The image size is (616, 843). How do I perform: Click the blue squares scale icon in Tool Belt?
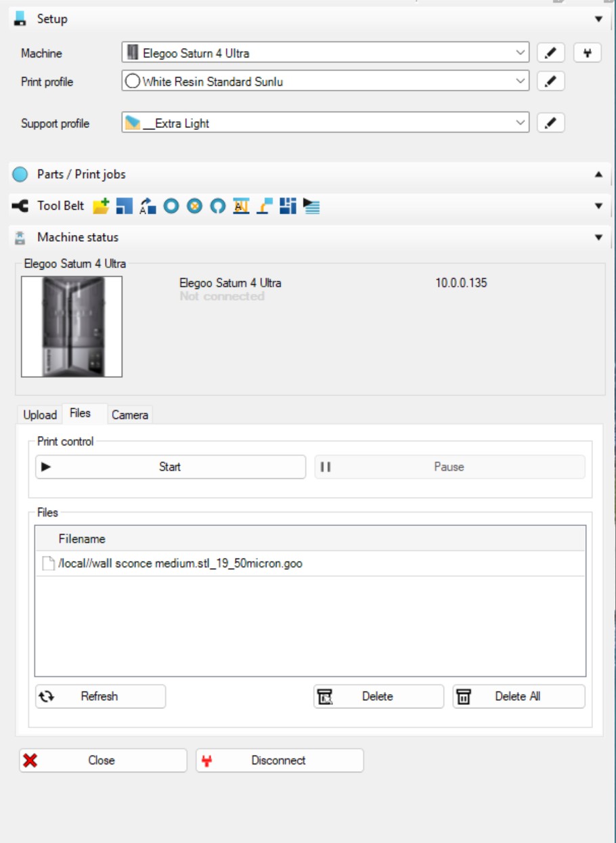click(x=125, y=206)
